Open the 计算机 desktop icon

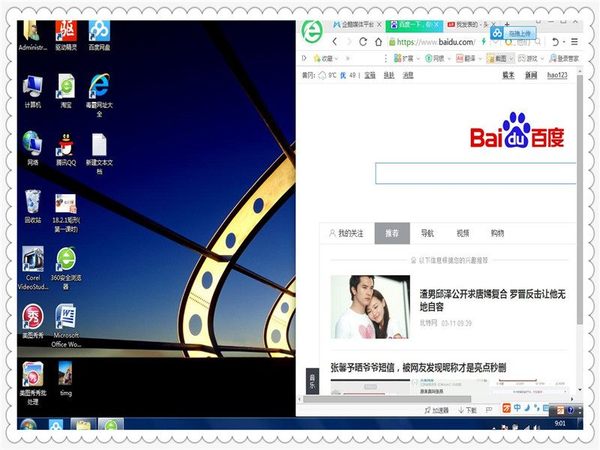[33, 91]
